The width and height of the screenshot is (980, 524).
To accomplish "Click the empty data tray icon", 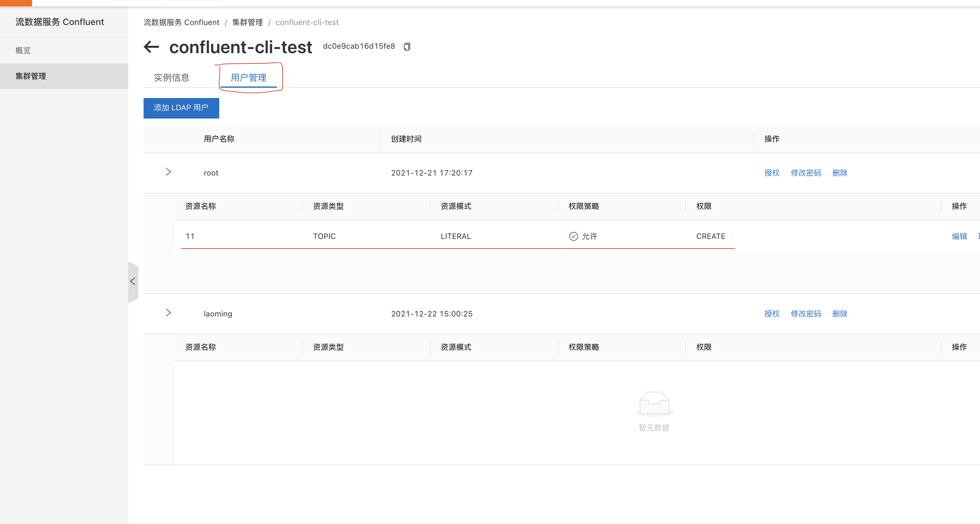I will (x=654, y=404).
